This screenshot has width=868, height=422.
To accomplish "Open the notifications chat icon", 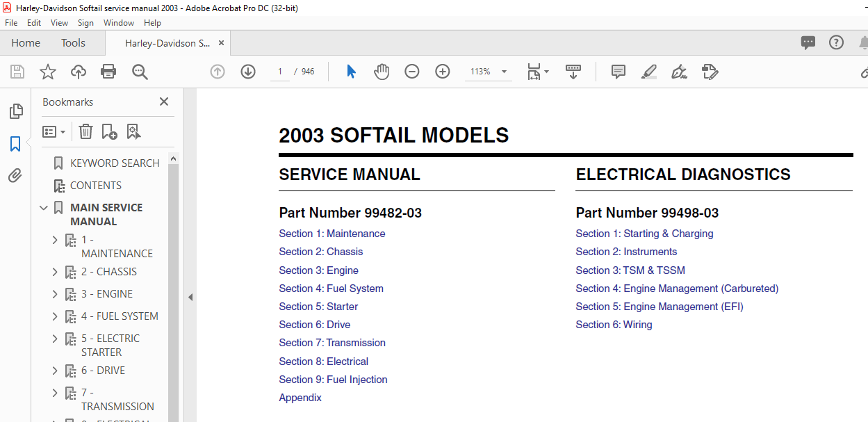I will coord(808,43).
